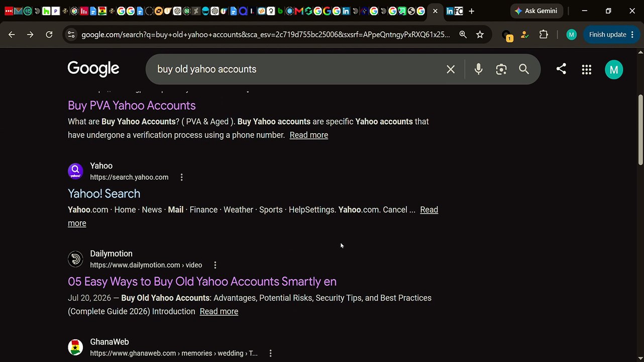Switch to the Gmail tab
Screen dimensions: 644x362
point(18,11)
